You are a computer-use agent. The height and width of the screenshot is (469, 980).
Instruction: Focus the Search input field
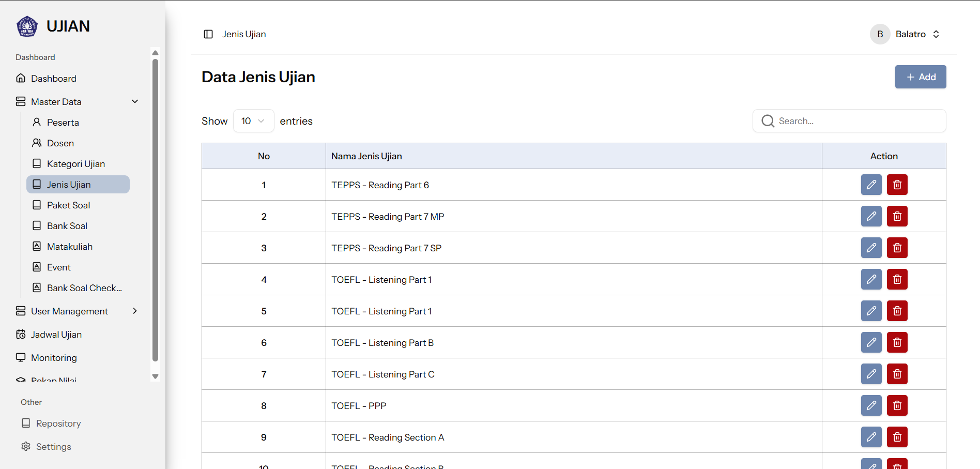coord(858,121)
